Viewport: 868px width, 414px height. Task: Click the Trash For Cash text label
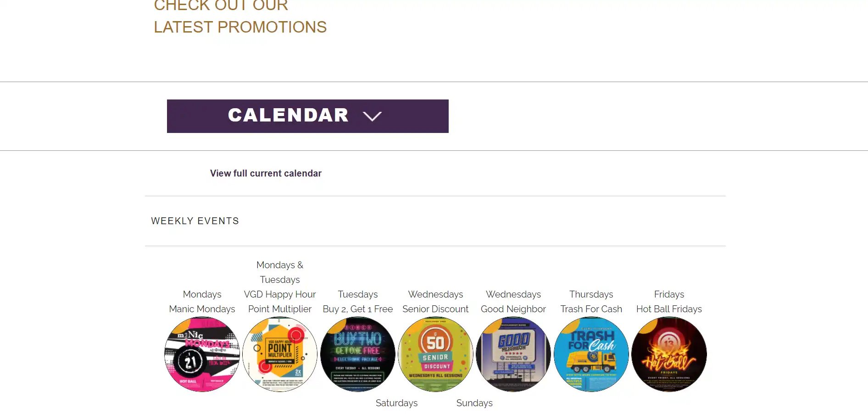click(x=591, y=309)
